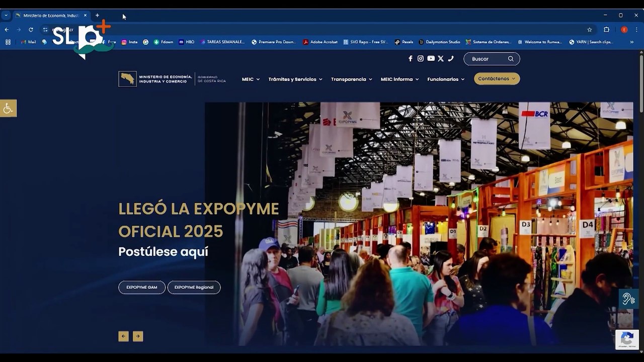Reload the page in Chrome
The height and width of the screenshot is (362, 644).
pyautogui.click(x=31, y=30)
